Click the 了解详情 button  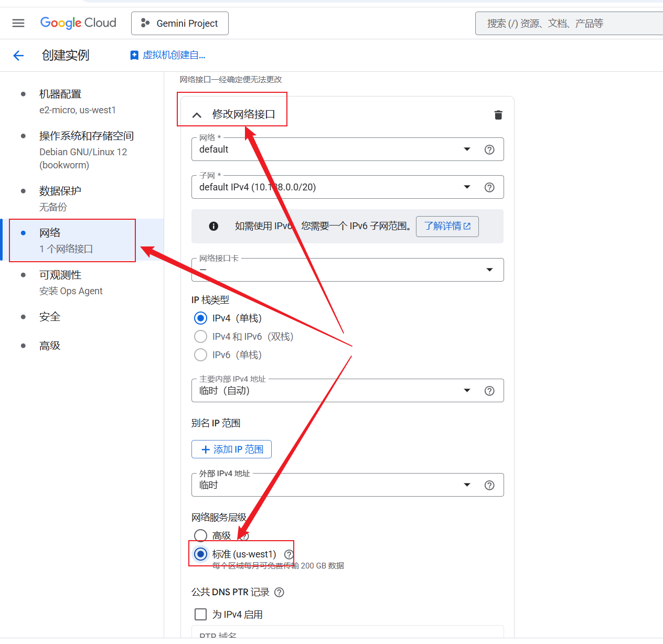coord(447,226)
